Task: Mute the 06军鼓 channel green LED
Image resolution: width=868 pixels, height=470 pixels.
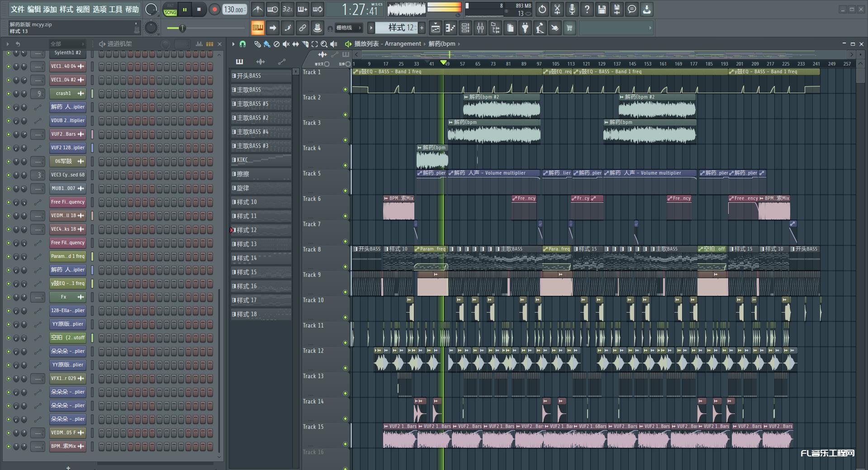Action: click(8, 161)
